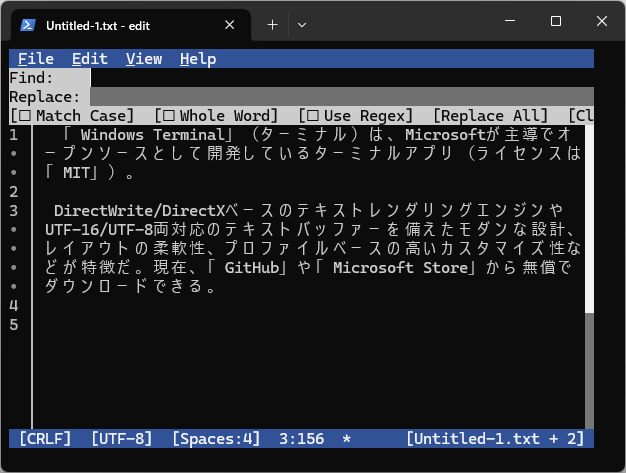This screenshot has width=626, height=473.
Task: Enable the Match Case checkbox
Action: coord(72,116)
